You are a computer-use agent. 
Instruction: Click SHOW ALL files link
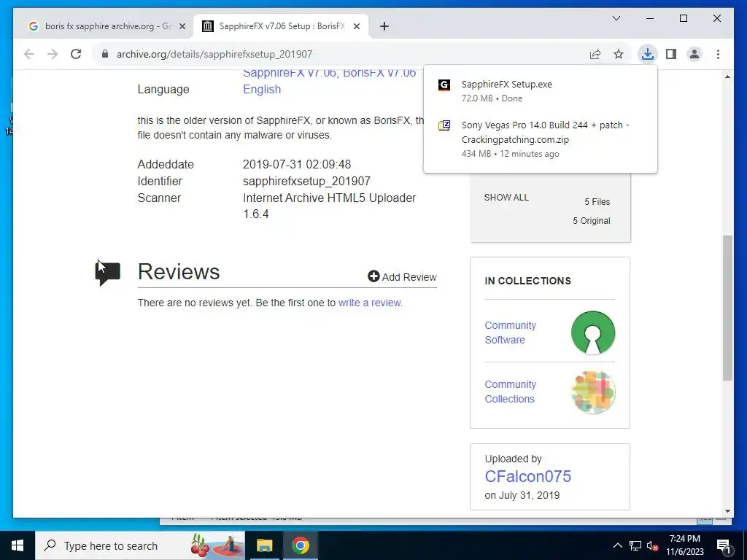pos(506,198)
